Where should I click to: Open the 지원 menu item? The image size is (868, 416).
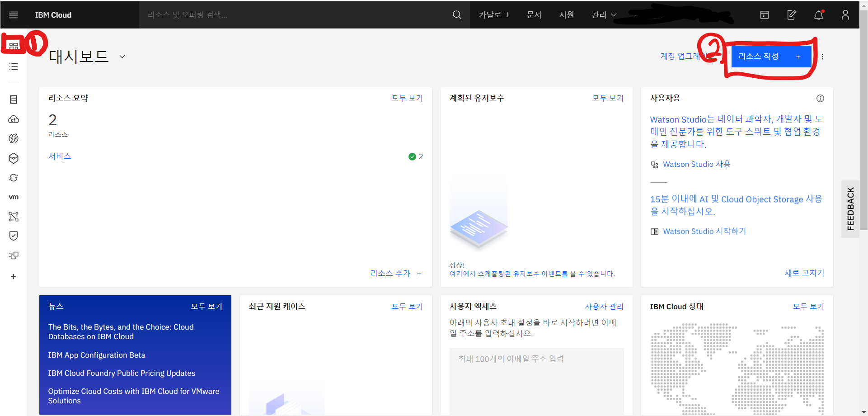[x=567, y=15]
